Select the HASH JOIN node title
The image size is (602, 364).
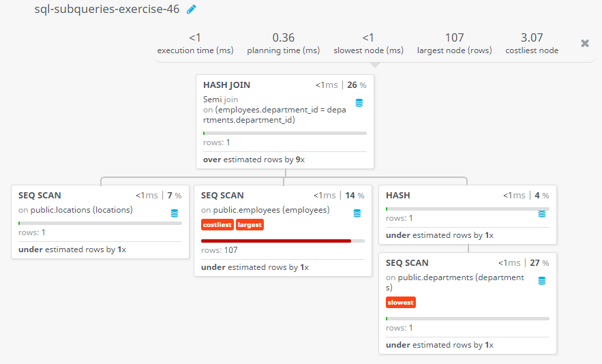[x=226, y=85]
